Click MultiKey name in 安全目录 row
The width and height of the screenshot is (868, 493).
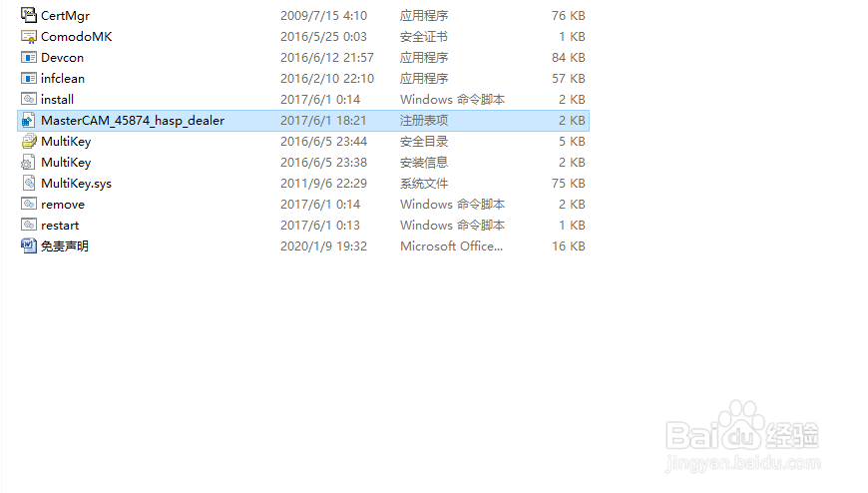point(66,142)
